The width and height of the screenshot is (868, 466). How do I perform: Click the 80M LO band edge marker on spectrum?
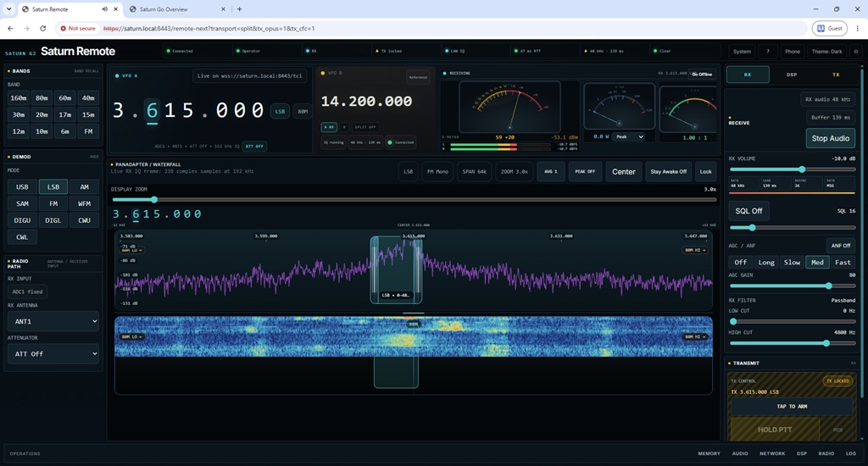(x=131, y=250)
